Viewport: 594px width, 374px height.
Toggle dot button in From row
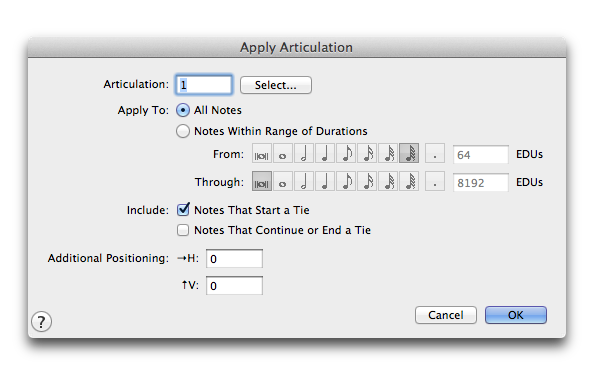[x=435, y=153]
